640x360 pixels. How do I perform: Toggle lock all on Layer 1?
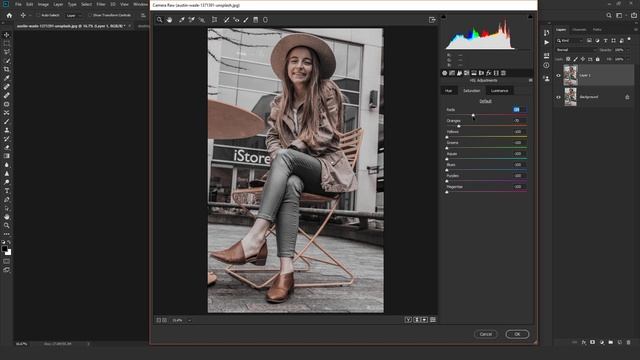pos(598,59)
